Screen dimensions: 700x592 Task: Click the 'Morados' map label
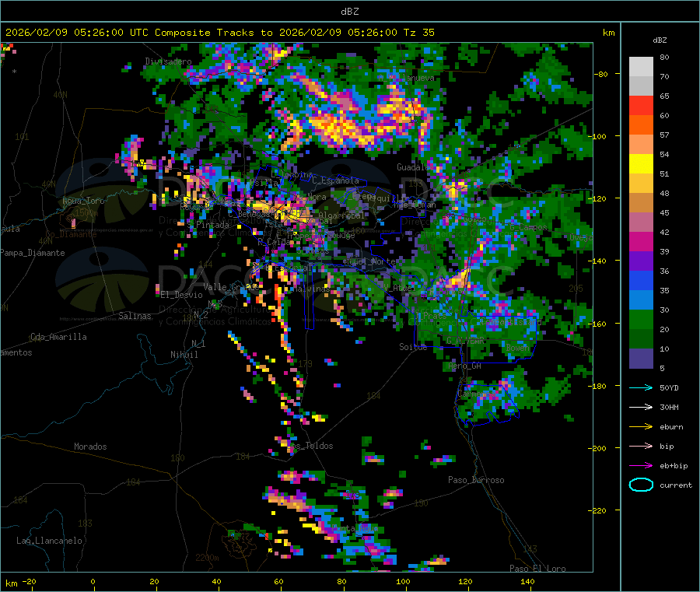pos(90,447)
